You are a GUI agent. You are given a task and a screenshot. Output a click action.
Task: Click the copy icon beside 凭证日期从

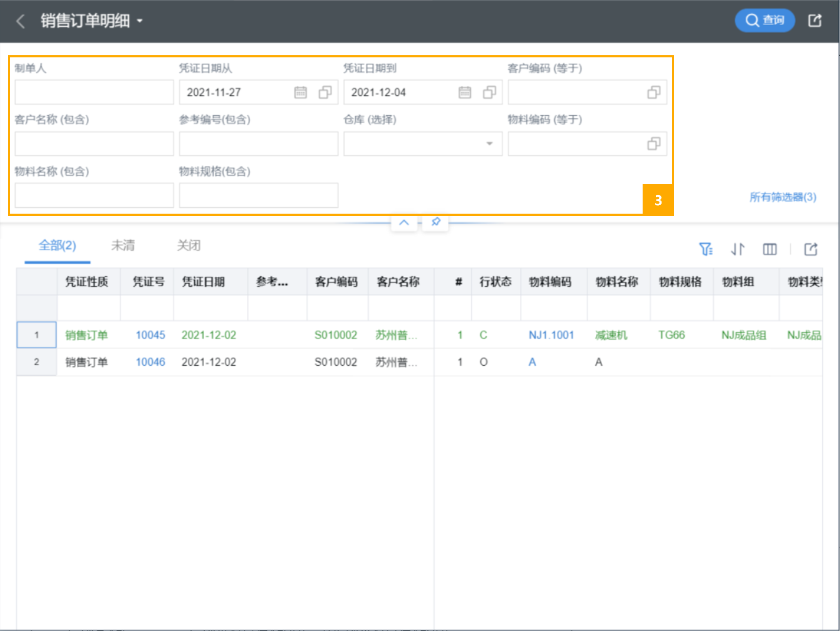[325, 92]
